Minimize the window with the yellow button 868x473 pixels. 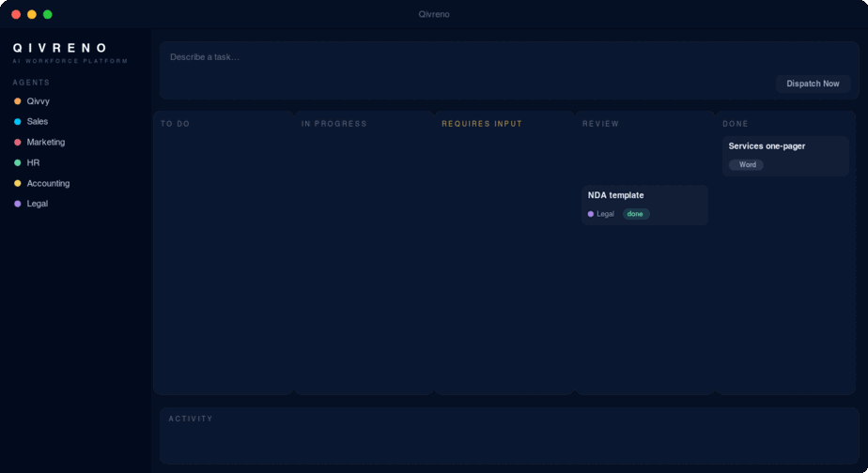tap(32, 14)
